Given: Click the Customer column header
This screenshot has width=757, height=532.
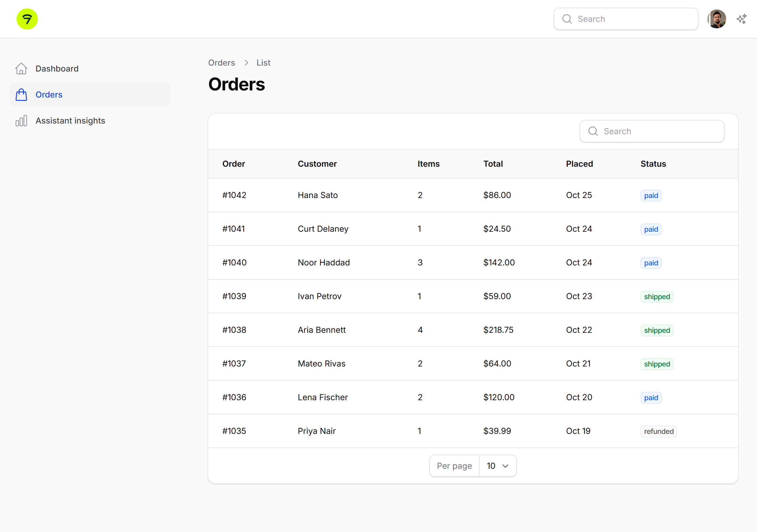Looking at the screenshot, I should [317, 164].
